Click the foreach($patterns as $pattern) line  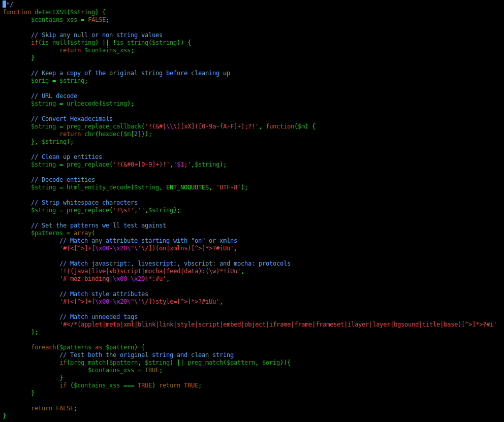pyautogui.click(x=88, y=347)
